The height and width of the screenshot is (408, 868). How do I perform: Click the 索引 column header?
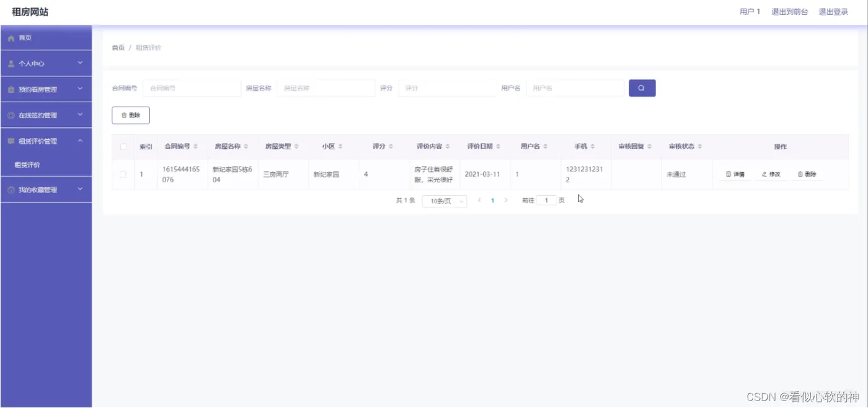[146, 147]
